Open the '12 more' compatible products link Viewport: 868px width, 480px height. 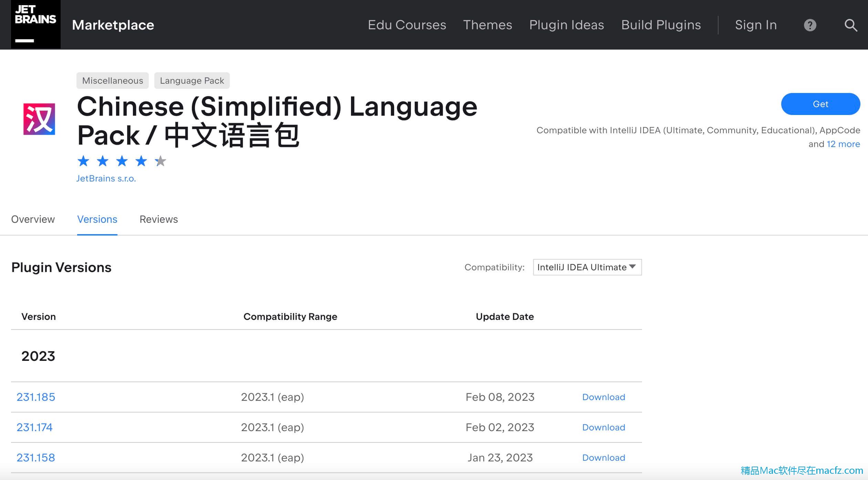click(843, 144)
